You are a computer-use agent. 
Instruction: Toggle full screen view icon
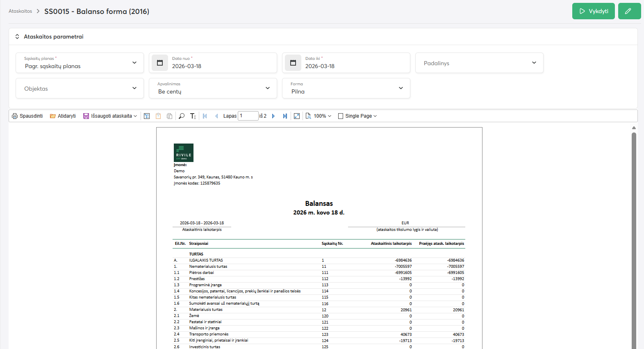(x=297, y=116)
